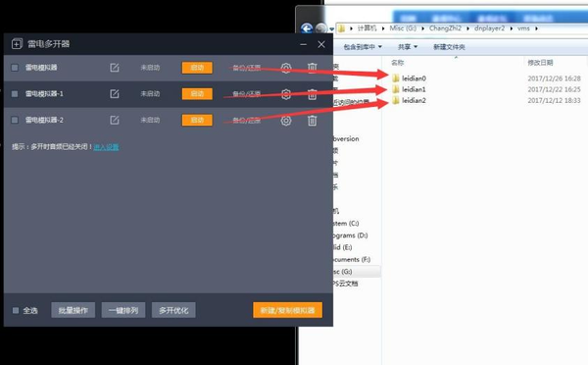The width and height of the screenshot is (588, 365).
Task: Expand the breadcrumb arrow after dnplayer2
Action: point(512,28)
